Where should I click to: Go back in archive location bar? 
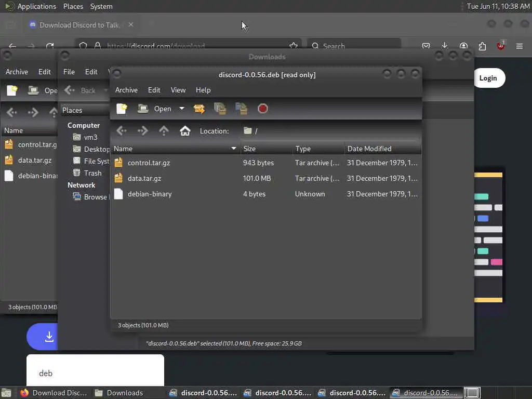tap(122, 130)
